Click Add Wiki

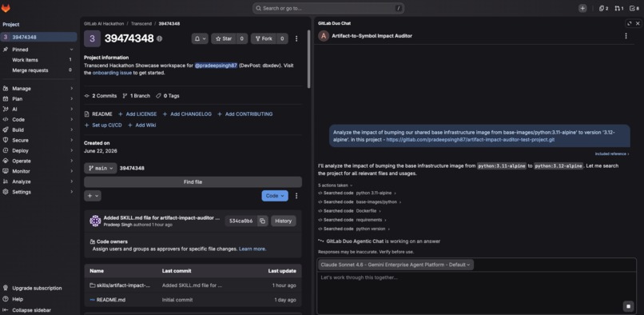142,125
